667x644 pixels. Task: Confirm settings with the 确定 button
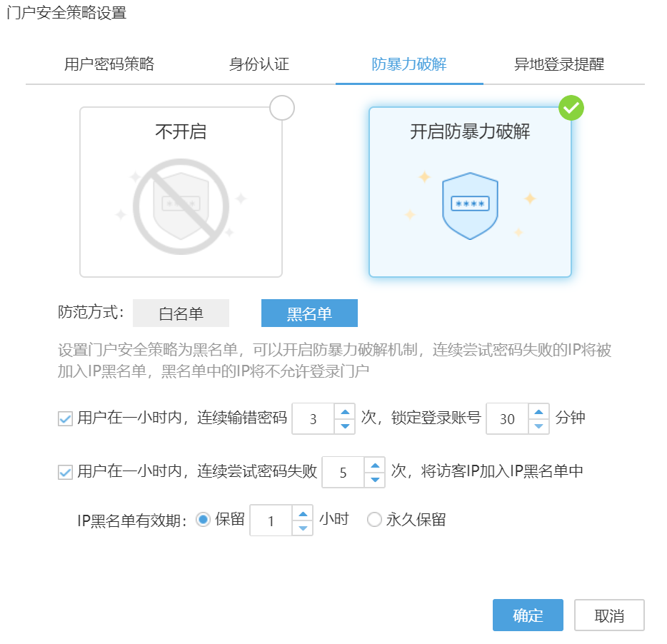click(x=528, y=615)
